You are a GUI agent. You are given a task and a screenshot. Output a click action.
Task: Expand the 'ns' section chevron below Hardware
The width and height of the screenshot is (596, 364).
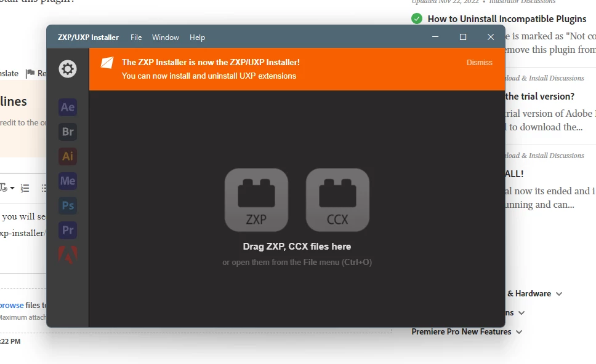521,313
